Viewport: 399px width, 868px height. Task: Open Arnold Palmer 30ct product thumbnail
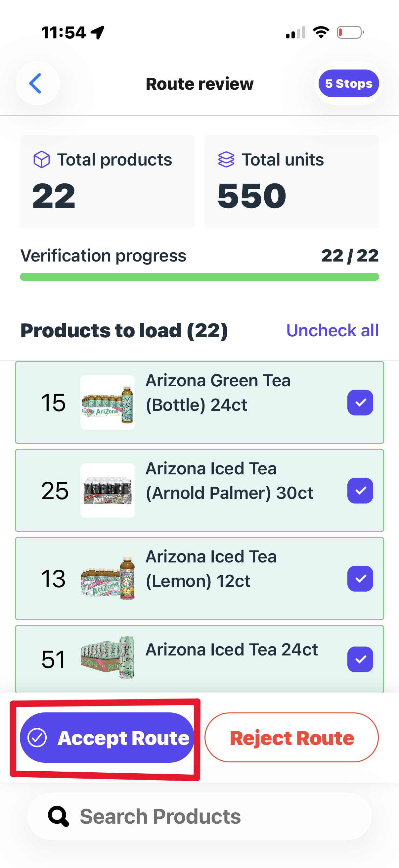tap(108, 490)
